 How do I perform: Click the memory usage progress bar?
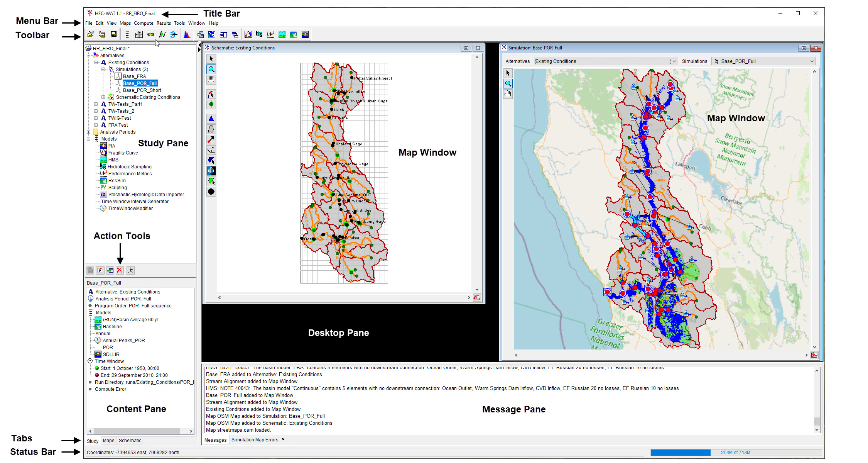click(x=736, y=453)
